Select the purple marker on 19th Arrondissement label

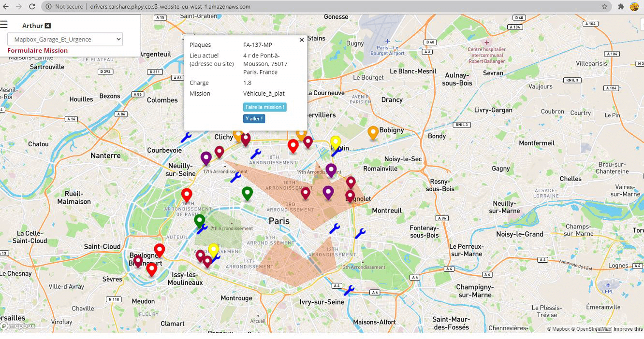(x=331, y=170)
